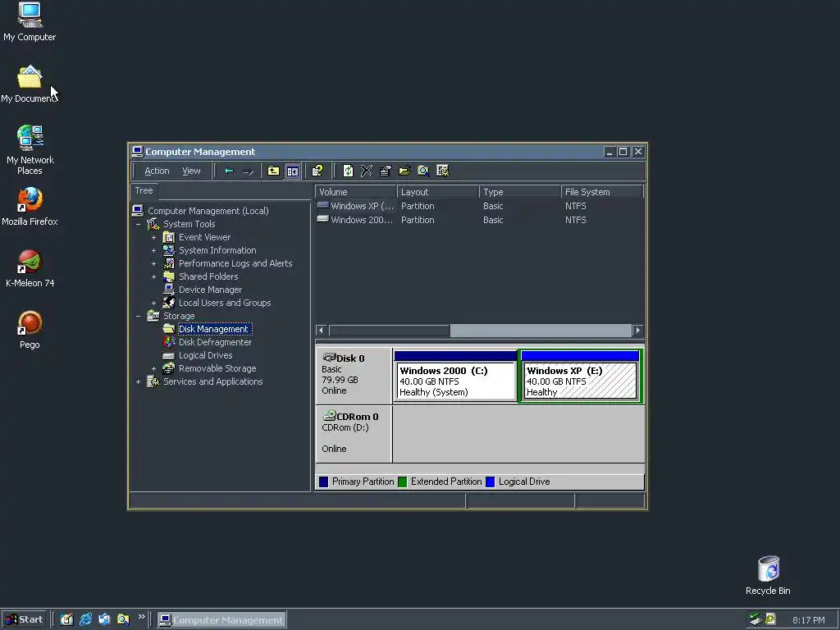Select the Tree tab

point(144,190)
